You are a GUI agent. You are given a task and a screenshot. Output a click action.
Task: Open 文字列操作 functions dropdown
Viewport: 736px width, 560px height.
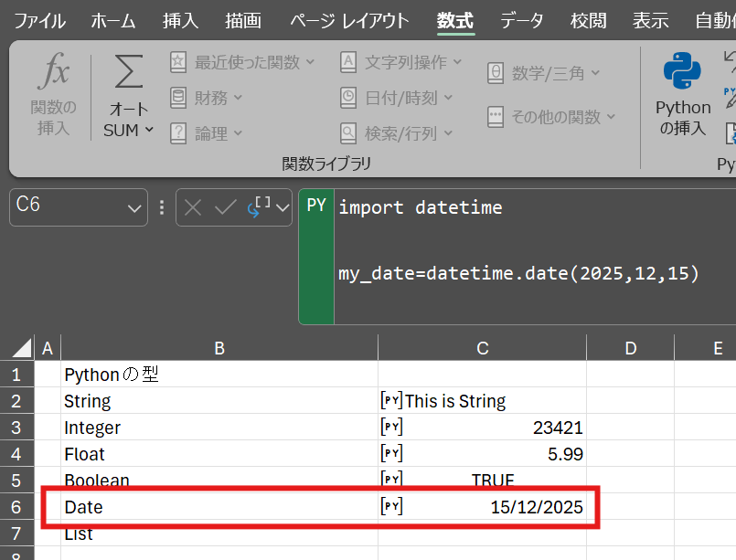[x=401, y=62]
